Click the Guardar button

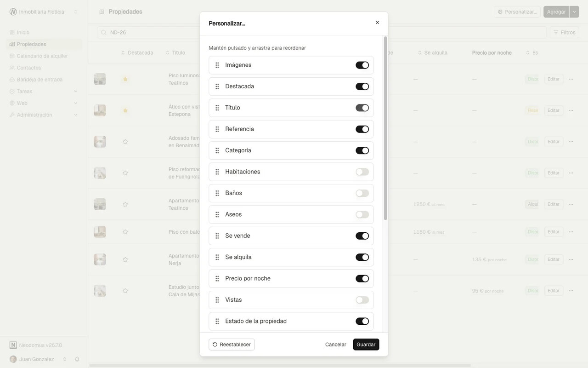tap(366, 345)
